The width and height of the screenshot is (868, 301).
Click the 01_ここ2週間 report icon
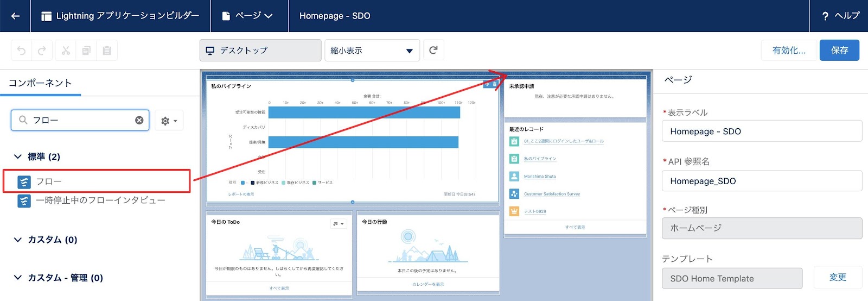point(514,141)
